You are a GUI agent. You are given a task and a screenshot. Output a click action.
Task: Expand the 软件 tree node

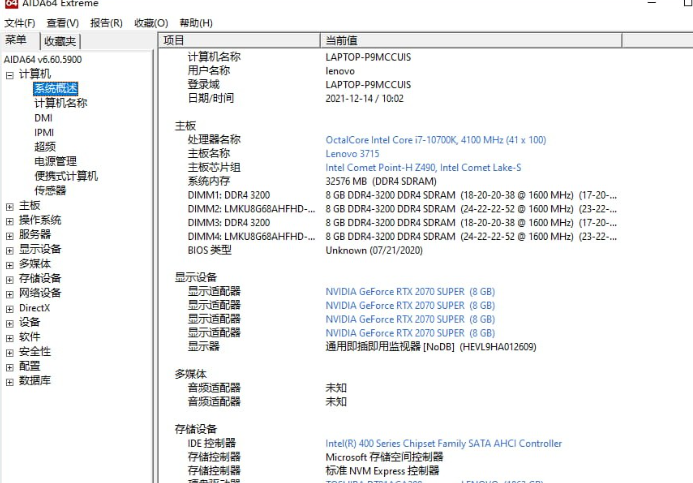point(10,338)
